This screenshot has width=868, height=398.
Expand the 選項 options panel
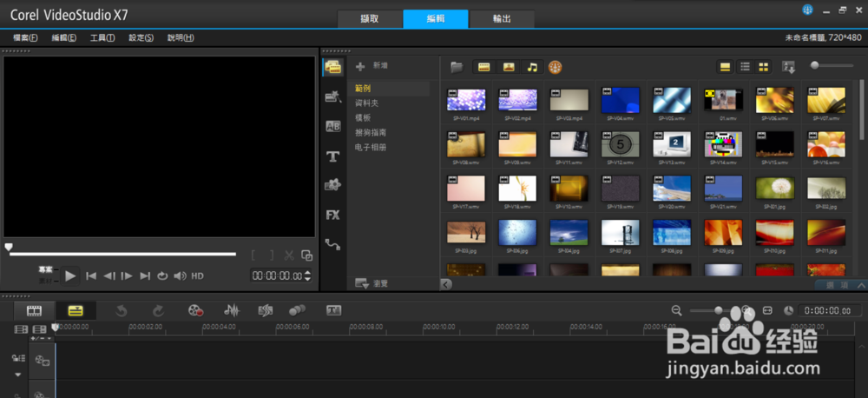(841, 285)
